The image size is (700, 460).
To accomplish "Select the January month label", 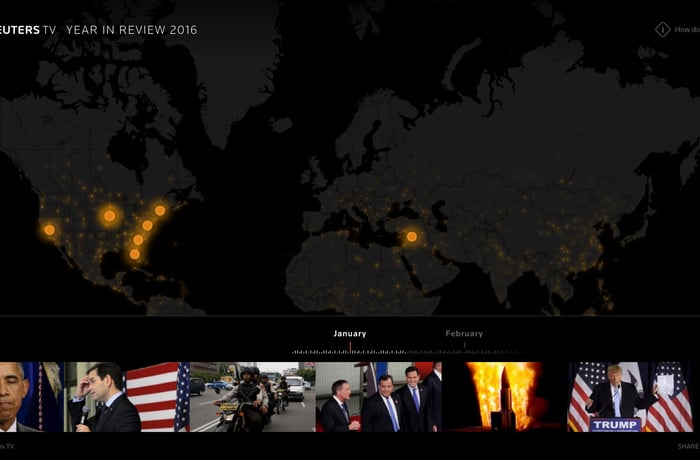I will (x=350, y=334).
